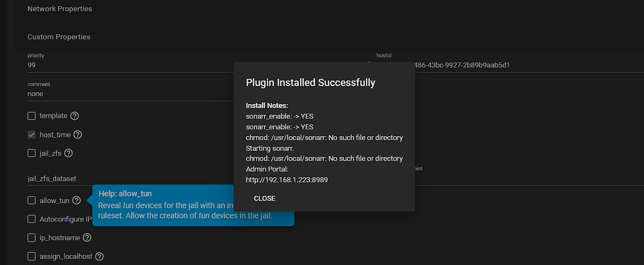The width and height of the screenshot is (644, 265).
Task: Click the allow_tun help icon
Action: [77, 201]
